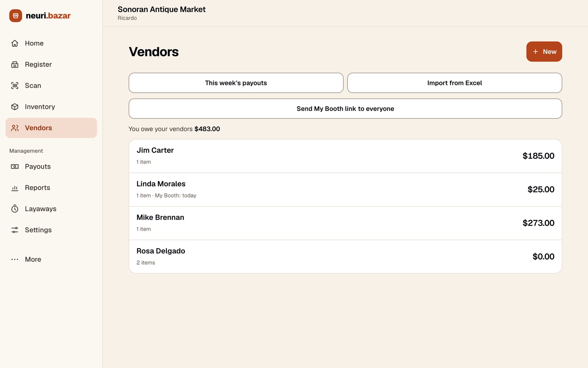Image resolution: width=588 pixels, height=368 pixels.
Task: Click the "My Booth: today" note
Action: [x=176, y=195]
